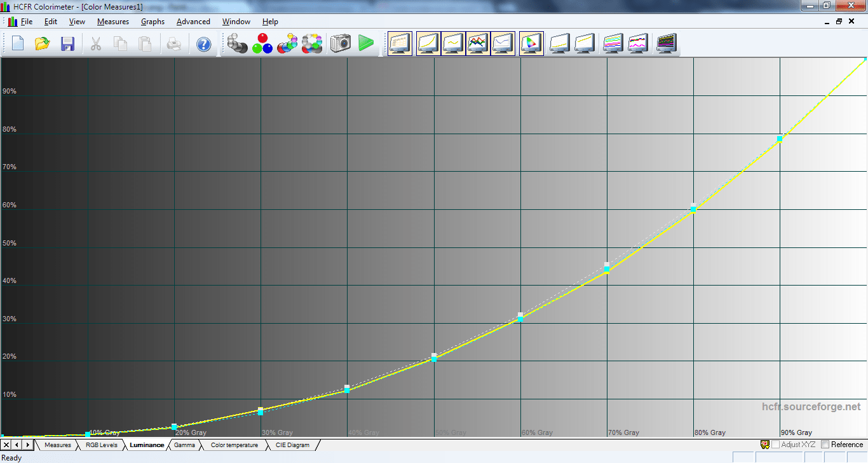
Task: Open the Measures menu
Action: [112, 22]
